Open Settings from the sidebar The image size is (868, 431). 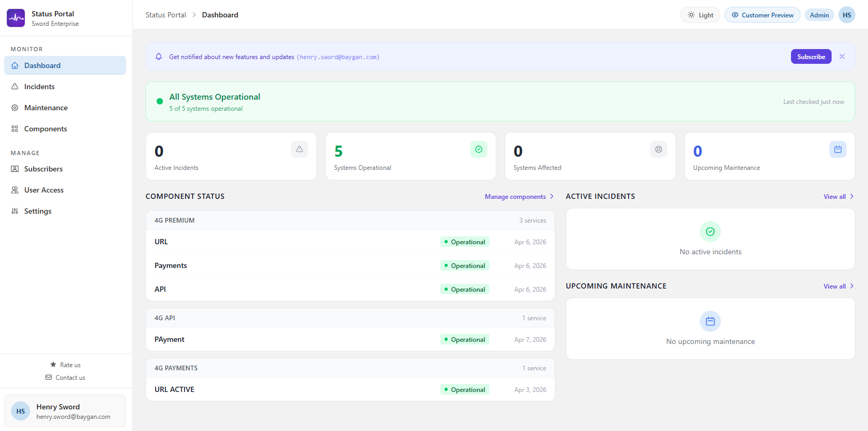point(65,211)
